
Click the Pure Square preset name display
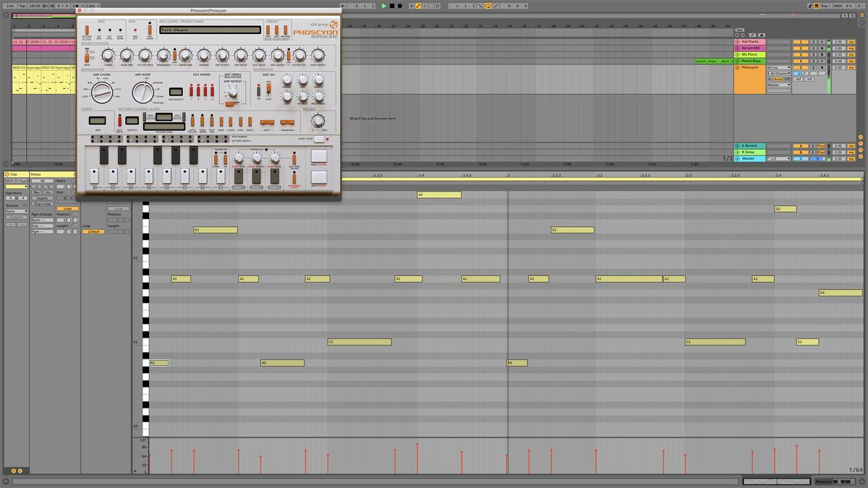coord(210,30)
